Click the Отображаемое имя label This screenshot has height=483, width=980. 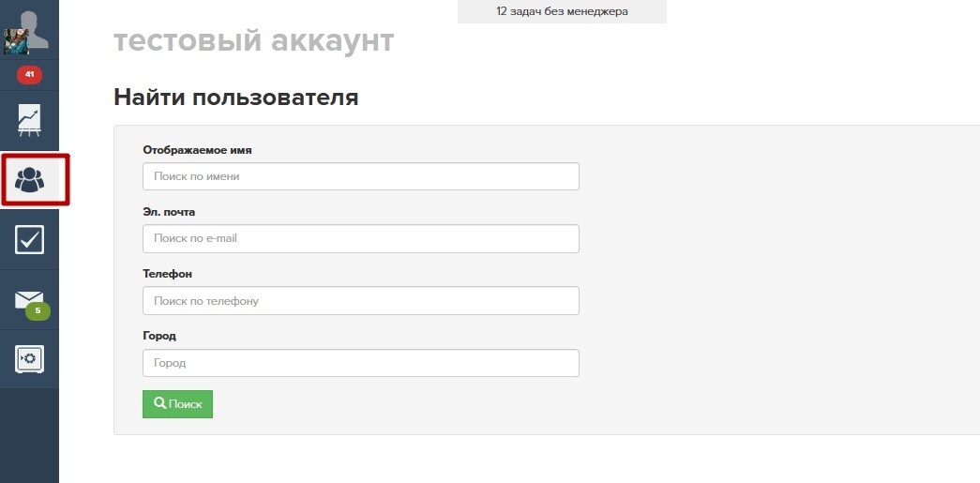[x=198, y=150]
